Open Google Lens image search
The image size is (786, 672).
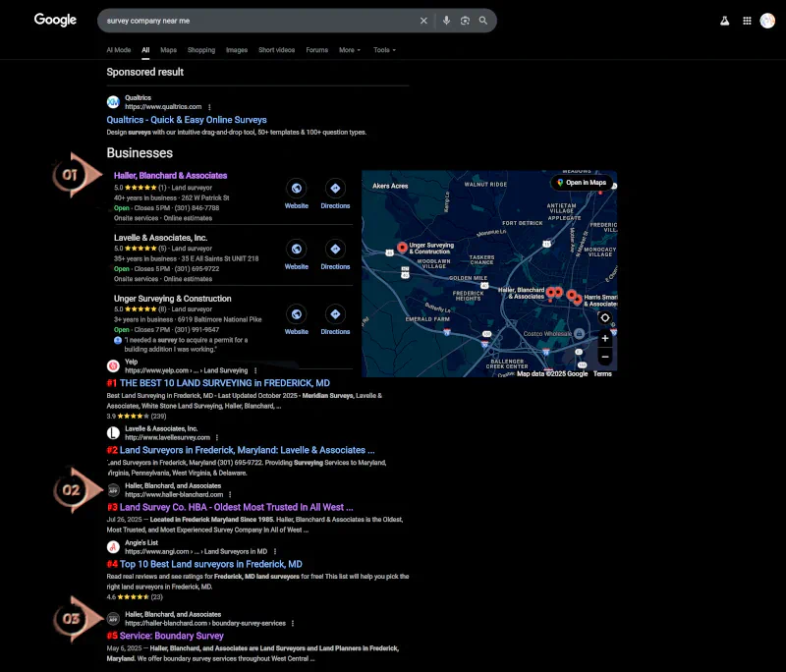click(x=465, y=21)
